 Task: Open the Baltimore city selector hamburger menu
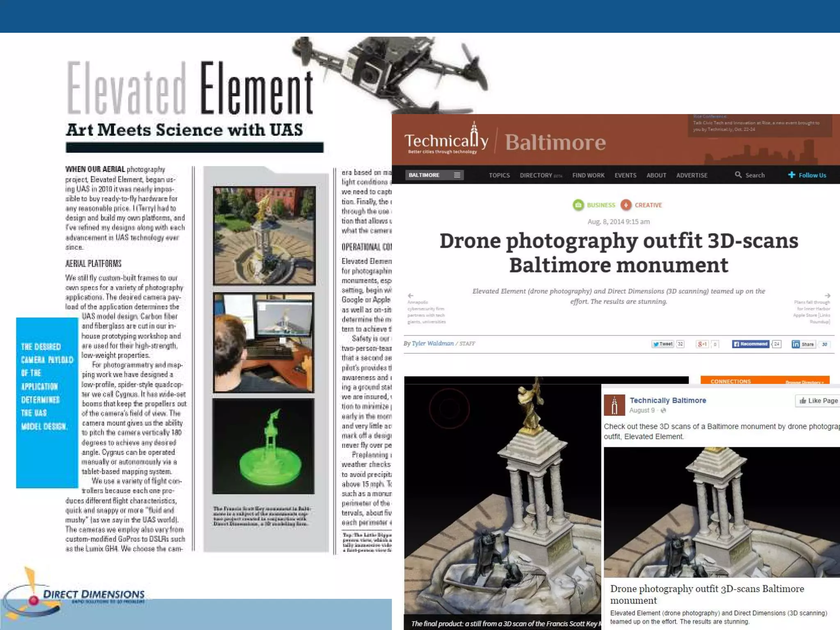(x=457, y=175)
